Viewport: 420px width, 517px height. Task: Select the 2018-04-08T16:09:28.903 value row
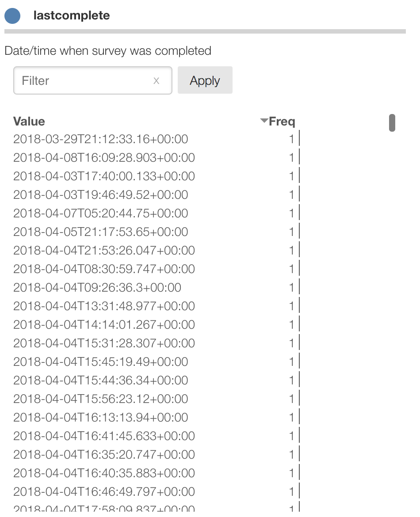(104, 158)
